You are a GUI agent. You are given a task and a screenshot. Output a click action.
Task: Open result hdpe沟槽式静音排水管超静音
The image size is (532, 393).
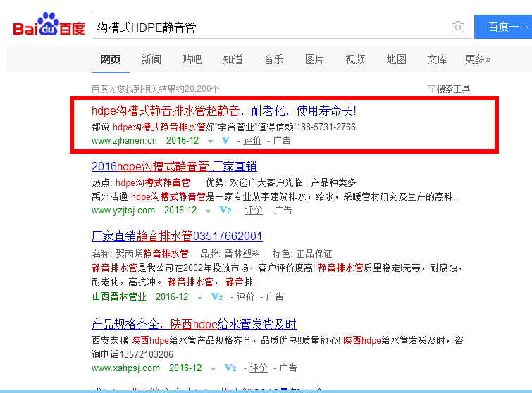coord(224,111)
